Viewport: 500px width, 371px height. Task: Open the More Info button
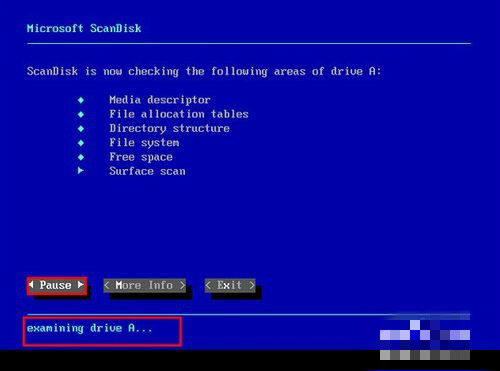145,286
